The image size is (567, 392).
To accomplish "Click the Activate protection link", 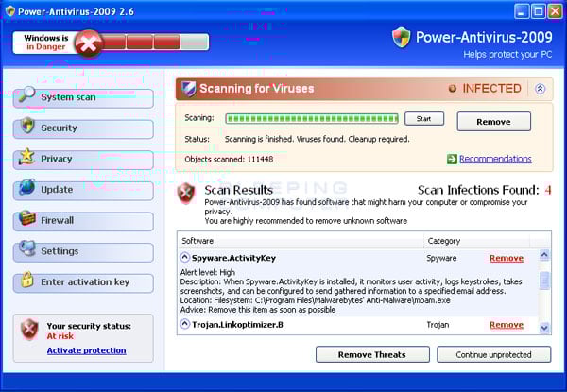I will (x=86, y=350).
